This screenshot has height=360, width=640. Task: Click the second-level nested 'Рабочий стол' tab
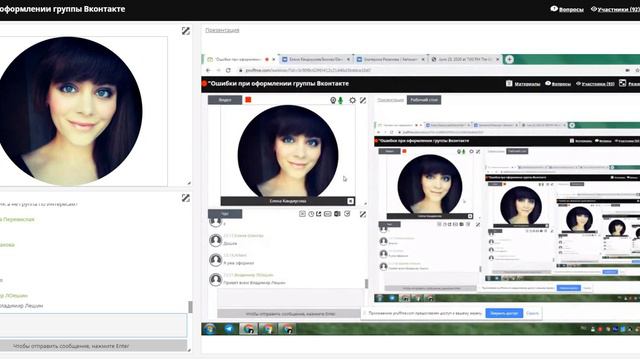click(517, 151)
